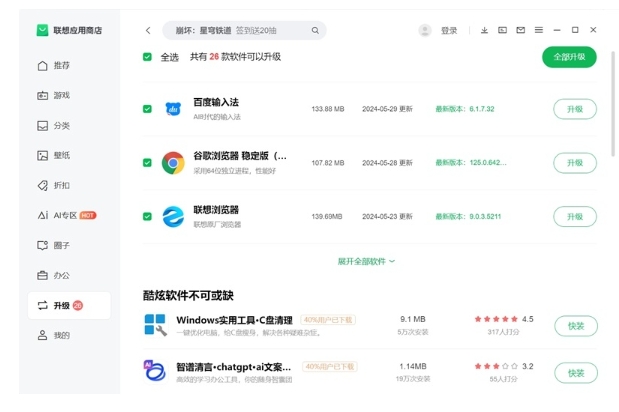
Task: Upgrade 联想浏览器
Action: pyautogui.click(x=575, y=217)
